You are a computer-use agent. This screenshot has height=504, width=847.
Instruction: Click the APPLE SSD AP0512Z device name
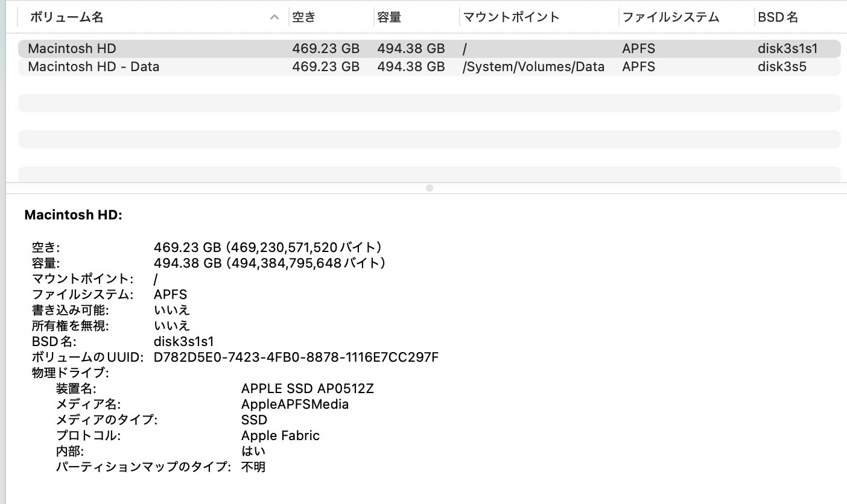point(308,388)
